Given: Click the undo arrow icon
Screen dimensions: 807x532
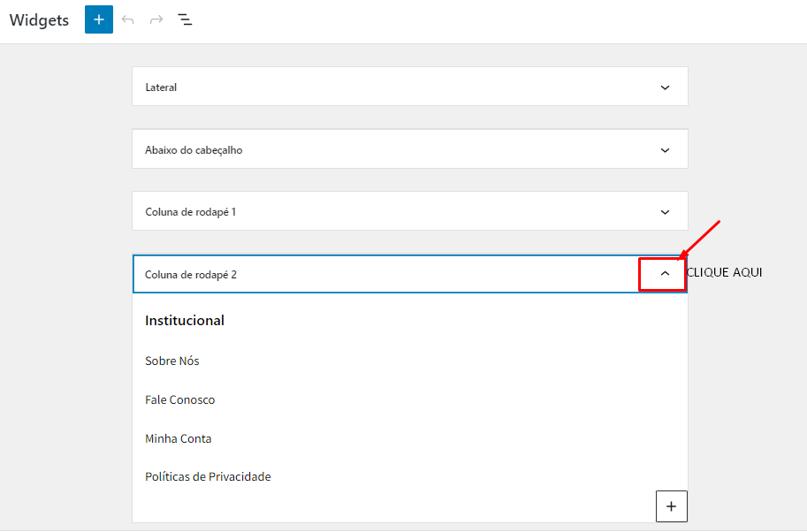Looking at the screenshot, I should (x=127, y=20).
